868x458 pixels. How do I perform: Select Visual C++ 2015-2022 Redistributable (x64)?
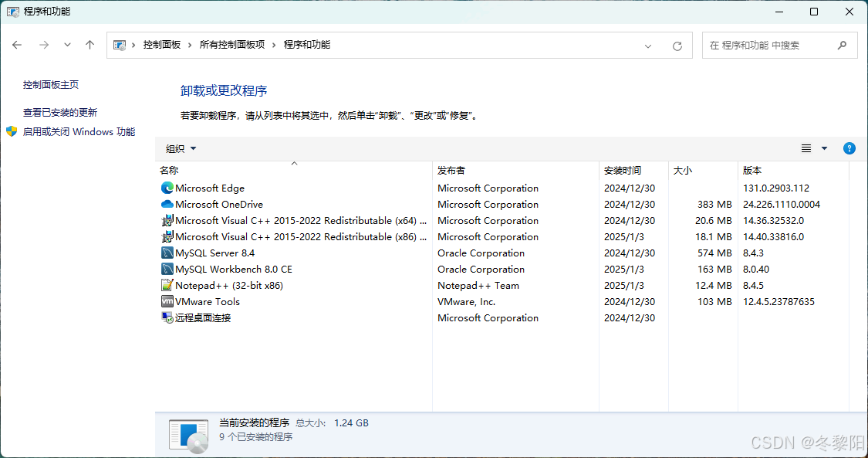[x=301, y=220]
